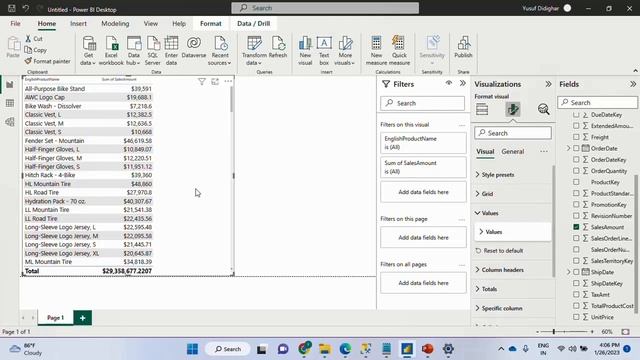This screenshot has height=360, width=640.
Task: Open the File menu
Action: coord(16,24)
